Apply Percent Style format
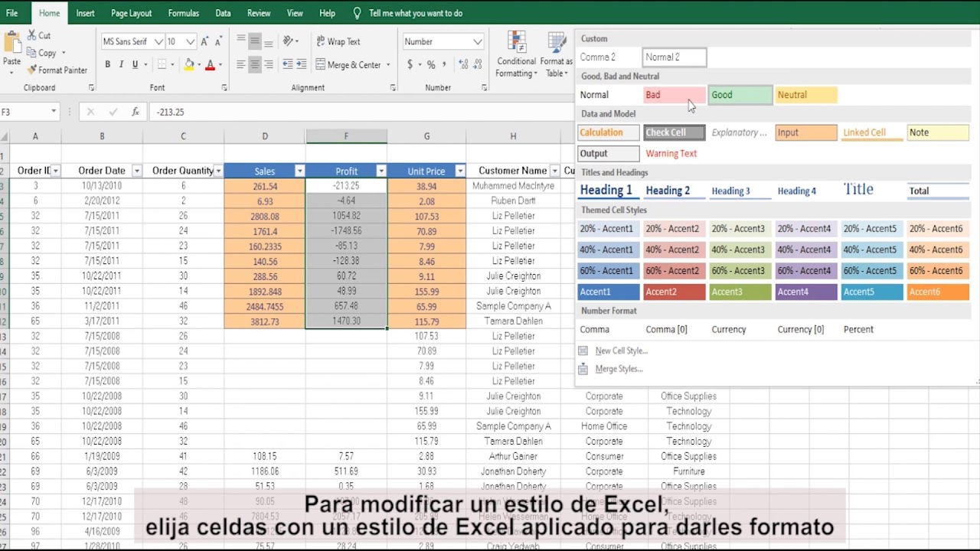Screen dimensions: 980x551 431,65
